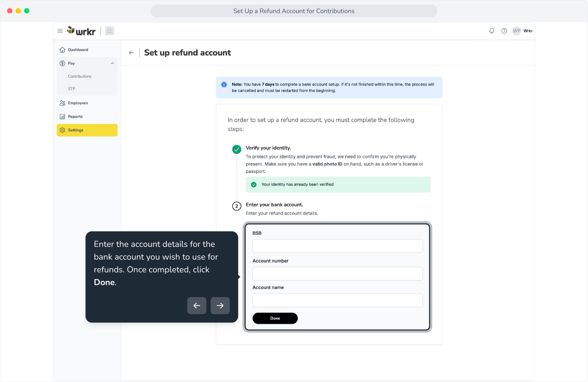This screenshot has height=382, width=588.
Task: Collapse the Pay menu chevron
Action: pyautogui.click(x=112, y=63)
